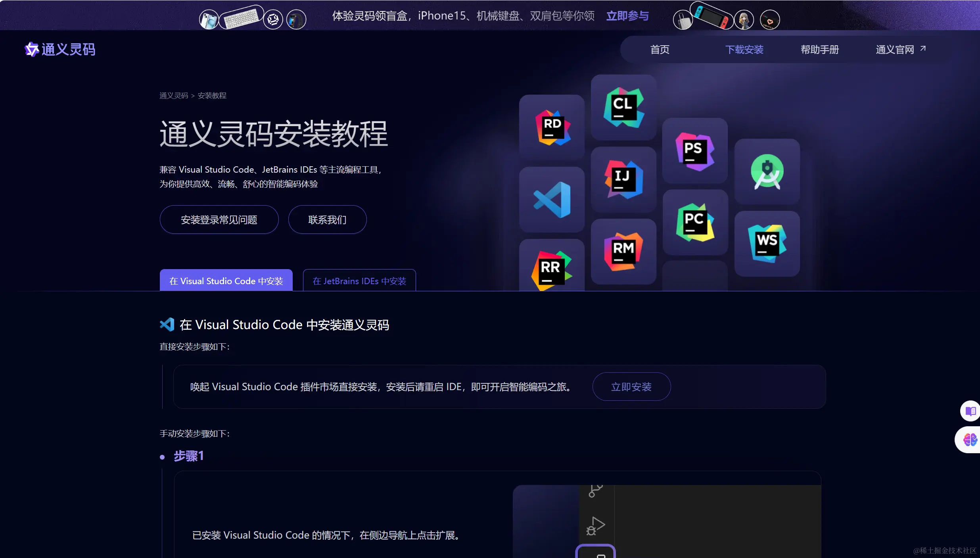The height and width of the screenshot is (558, 980).
Task: Click the 通义灵码安装教程 page title
Action: [x=274, y=134]
